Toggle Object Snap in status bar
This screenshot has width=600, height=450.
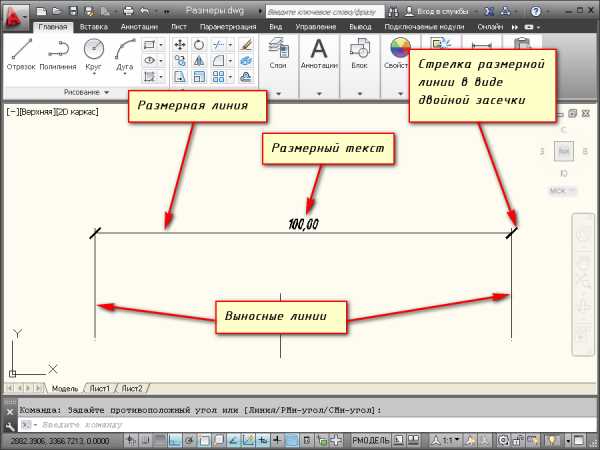coord(204,440)
